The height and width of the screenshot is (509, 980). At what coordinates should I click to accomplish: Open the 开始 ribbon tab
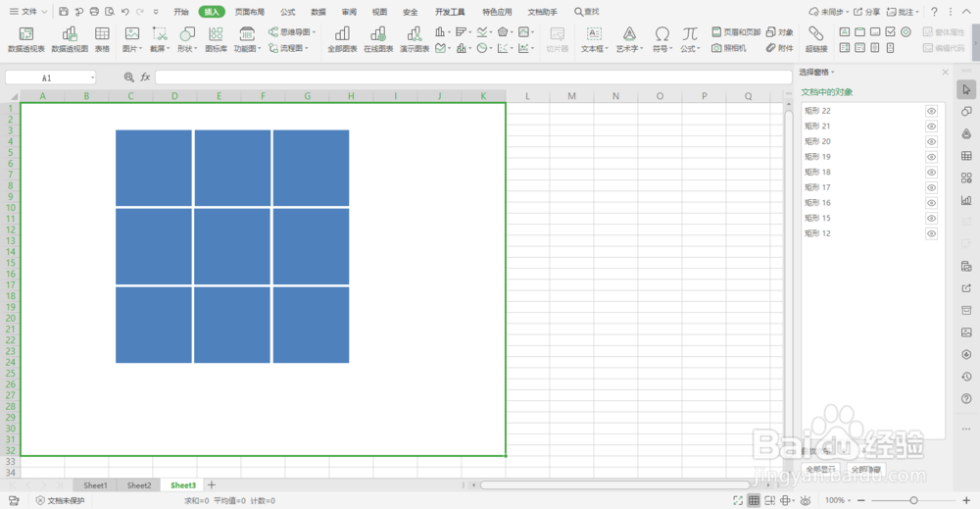(x=181, y=12)
